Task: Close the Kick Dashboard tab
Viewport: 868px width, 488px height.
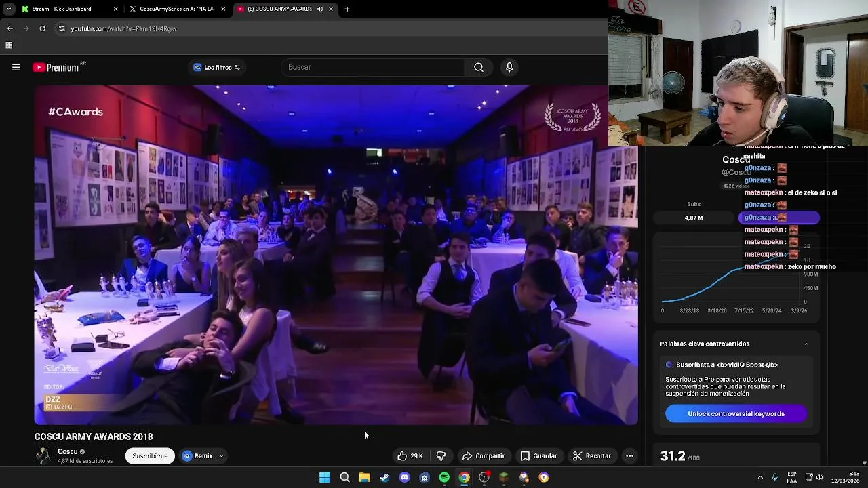Action: point(115,9)
